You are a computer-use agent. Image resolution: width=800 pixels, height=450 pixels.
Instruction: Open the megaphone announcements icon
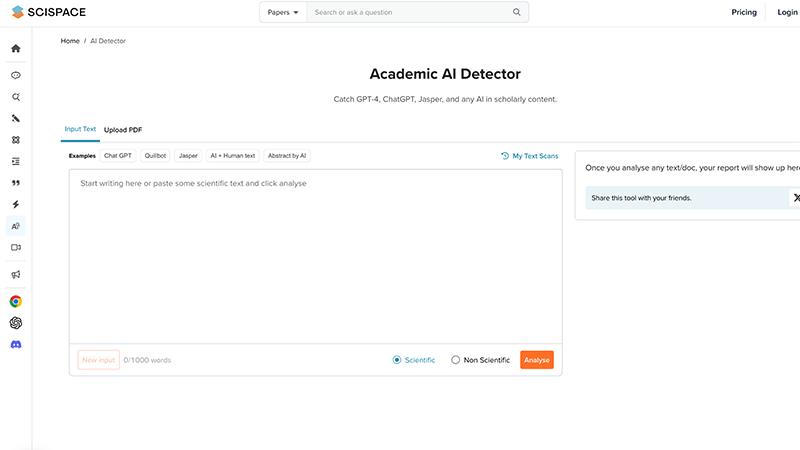pyautogui.click(x=16, y=274)
